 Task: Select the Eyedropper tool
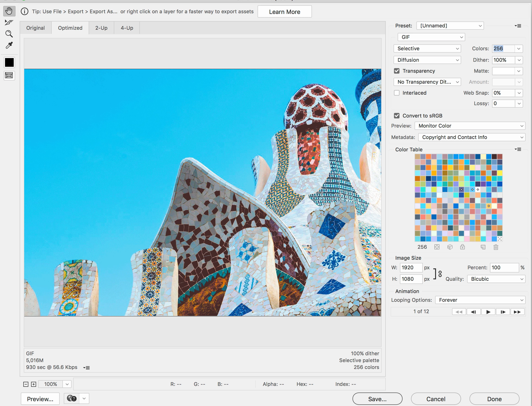tap(9, 45)
